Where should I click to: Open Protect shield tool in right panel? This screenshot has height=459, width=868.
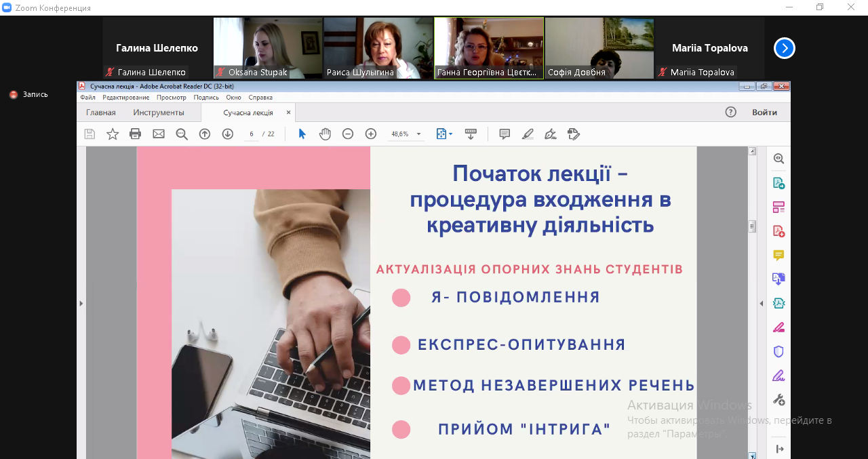pyautogui.click(x=778, y=351)
